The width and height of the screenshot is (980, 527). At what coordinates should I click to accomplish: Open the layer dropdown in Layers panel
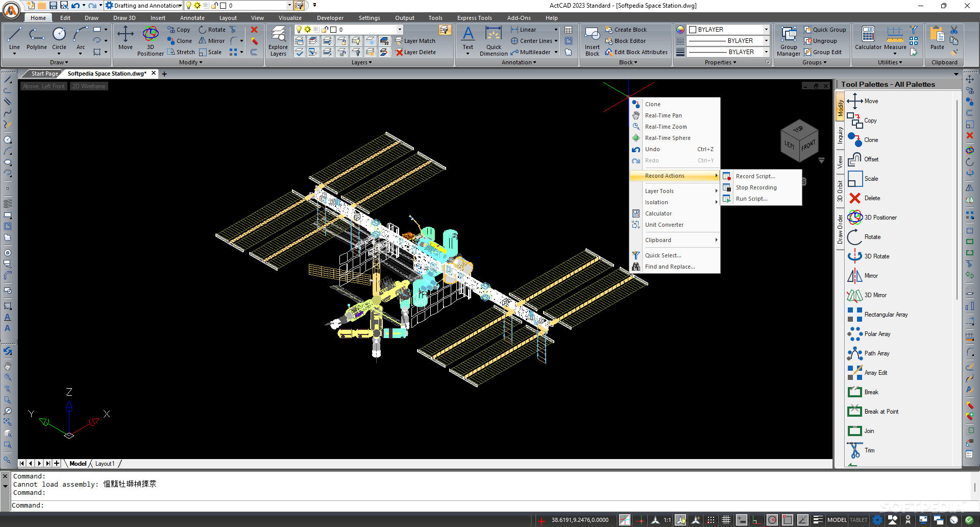click(400, 30)
